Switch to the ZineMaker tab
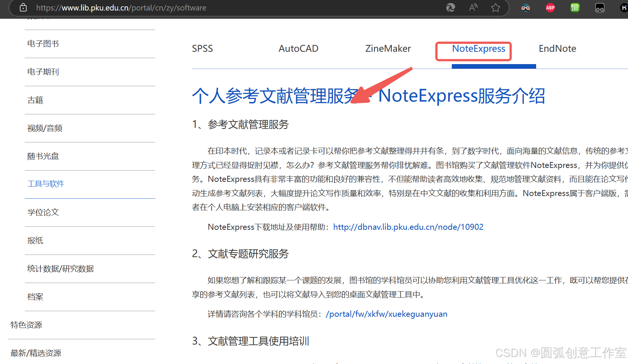 point(388,48)
